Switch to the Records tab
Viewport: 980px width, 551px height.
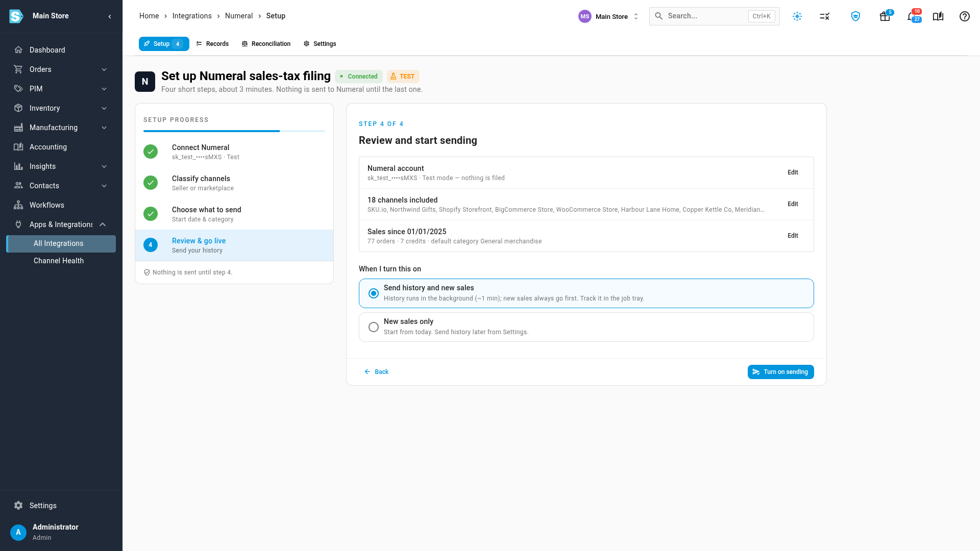pos(212,44)
